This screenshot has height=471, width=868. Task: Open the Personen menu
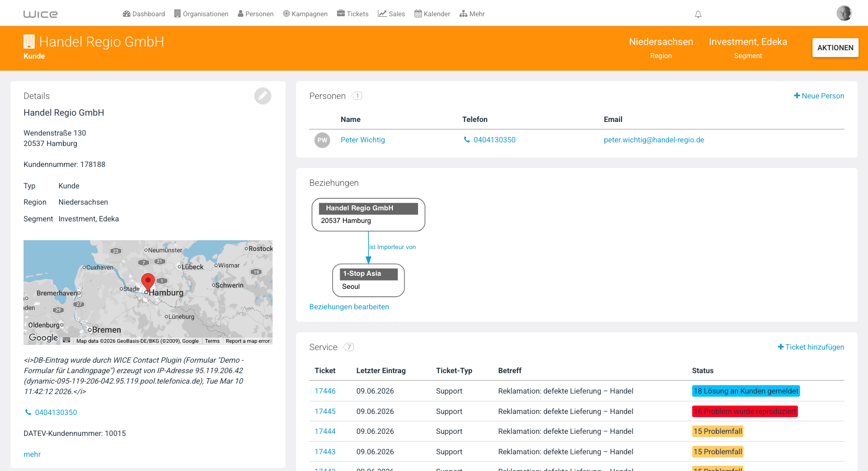pyautogui.click(x=256, y=14)
